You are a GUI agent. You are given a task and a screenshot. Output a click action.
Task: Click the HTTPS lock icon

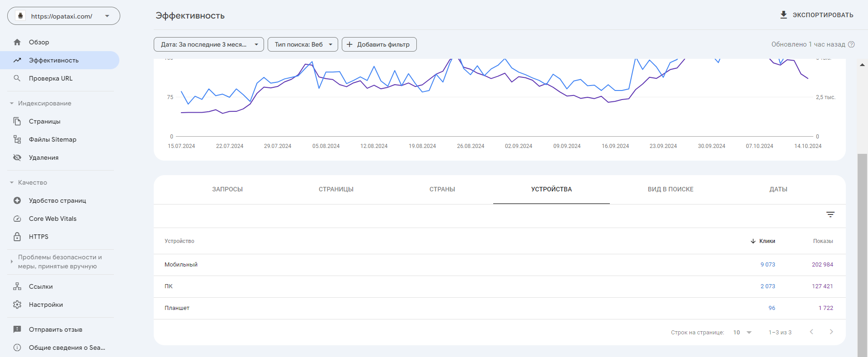pos(17,237)
